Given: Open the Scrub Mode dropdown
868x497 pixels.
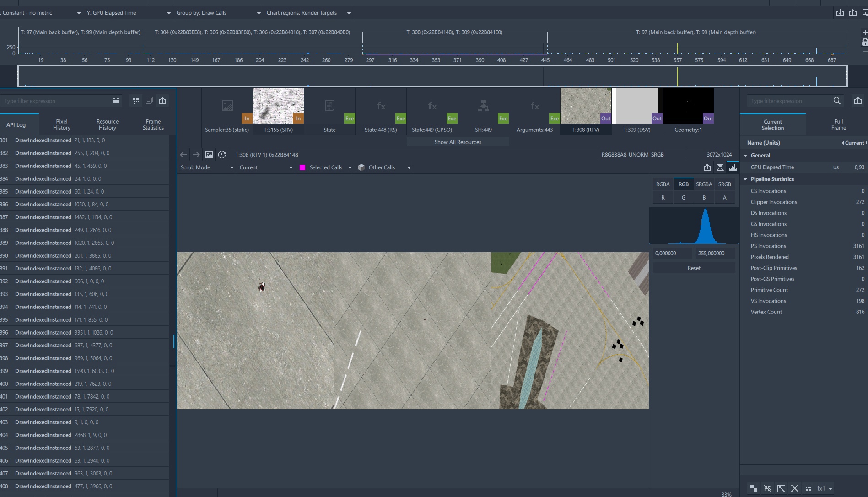Looking at the screenshot, I should coord(207,167).
